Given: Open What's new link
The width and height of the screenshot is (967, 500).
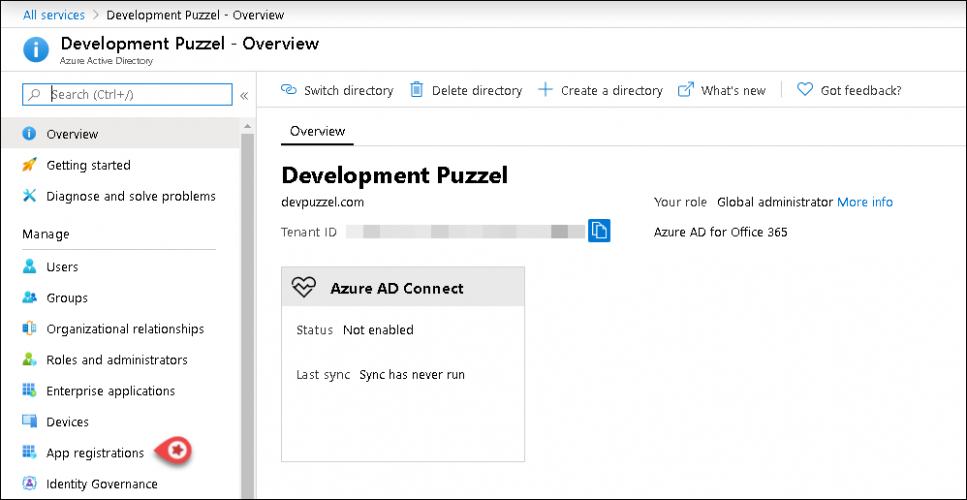Looking at the screenshot, I should click(722, 90).
